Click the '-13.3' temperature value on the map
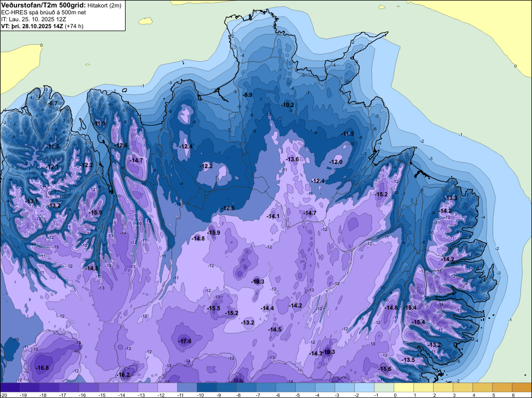This screenshot has height=398, width=532. coord(451,198)
